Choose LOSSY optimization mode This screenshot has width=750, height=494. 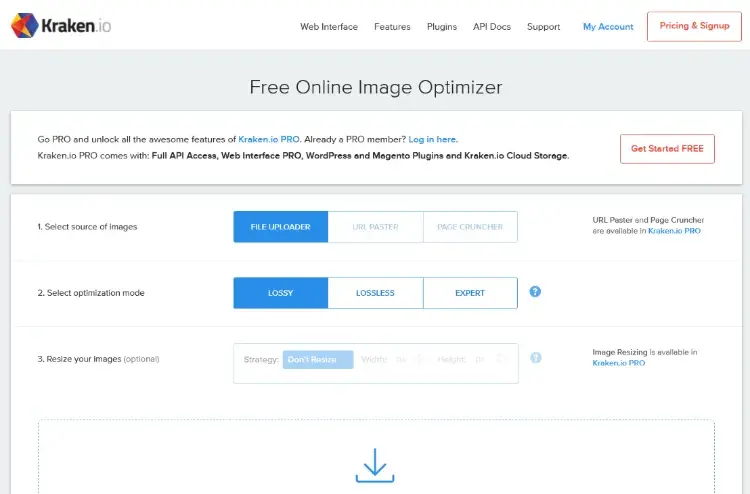(281, 293)
